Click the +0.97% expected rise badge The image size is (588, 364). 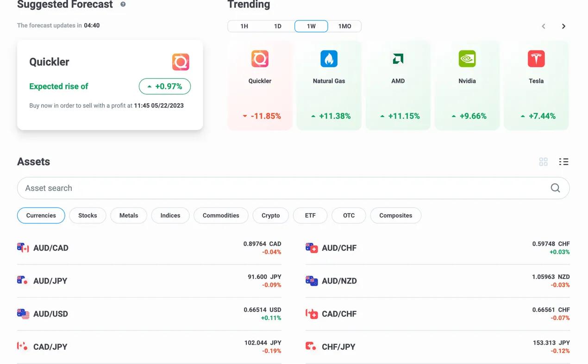click(x=165, y=86)
